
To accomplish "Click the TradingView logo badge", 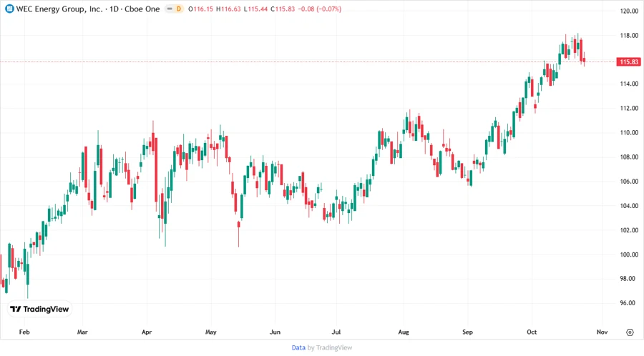I will pyautogui.click(x=39, y=310).
